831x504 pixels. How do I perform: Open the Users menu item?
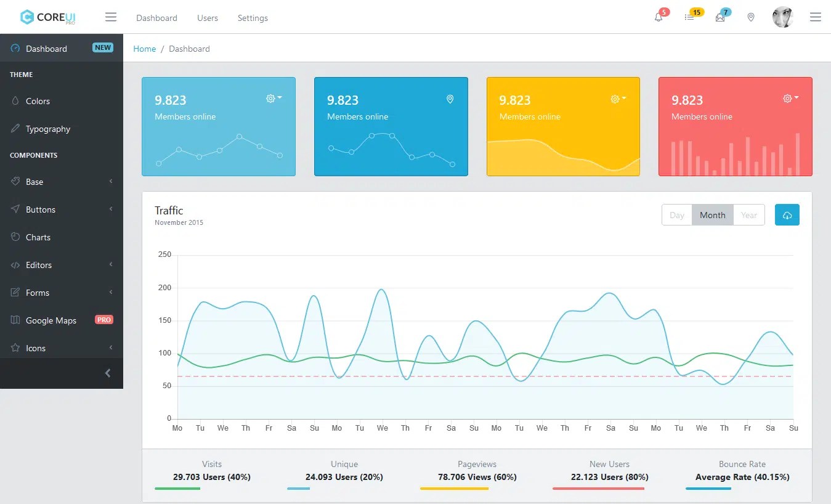pos(207,18)
